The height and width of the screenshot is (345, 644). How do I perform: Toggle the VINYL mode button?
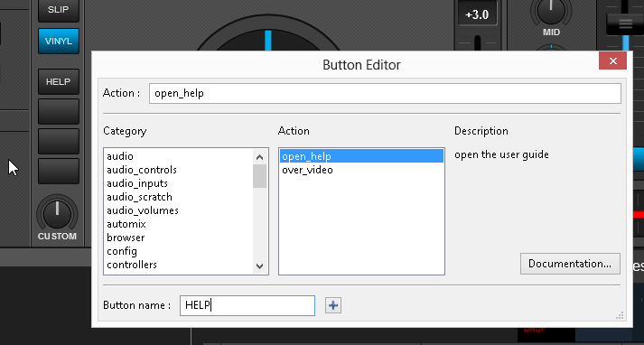pos(59,41)
